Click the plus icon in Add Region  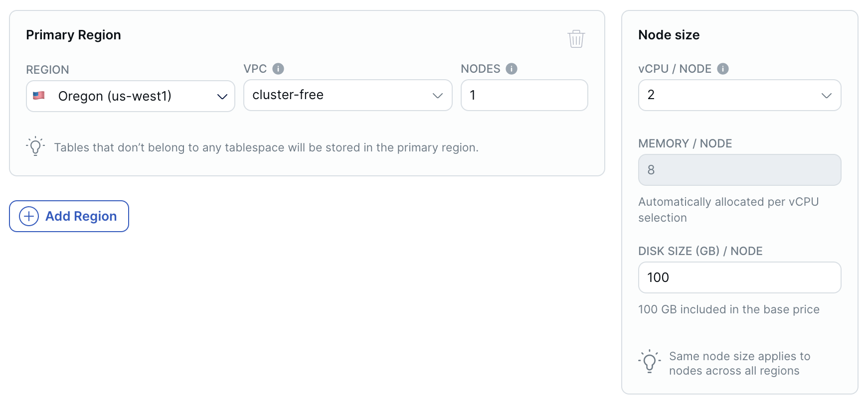[x=29, y=216]
